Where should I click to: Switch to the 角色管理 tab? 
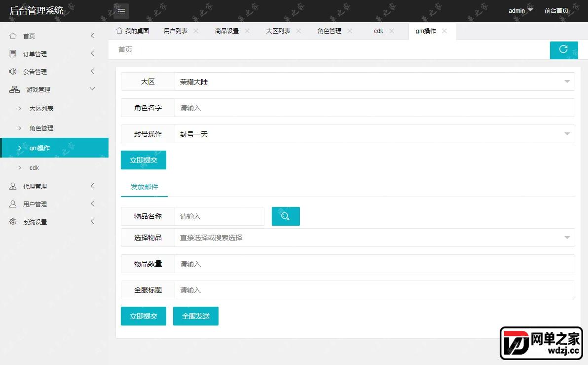(329, 31)
